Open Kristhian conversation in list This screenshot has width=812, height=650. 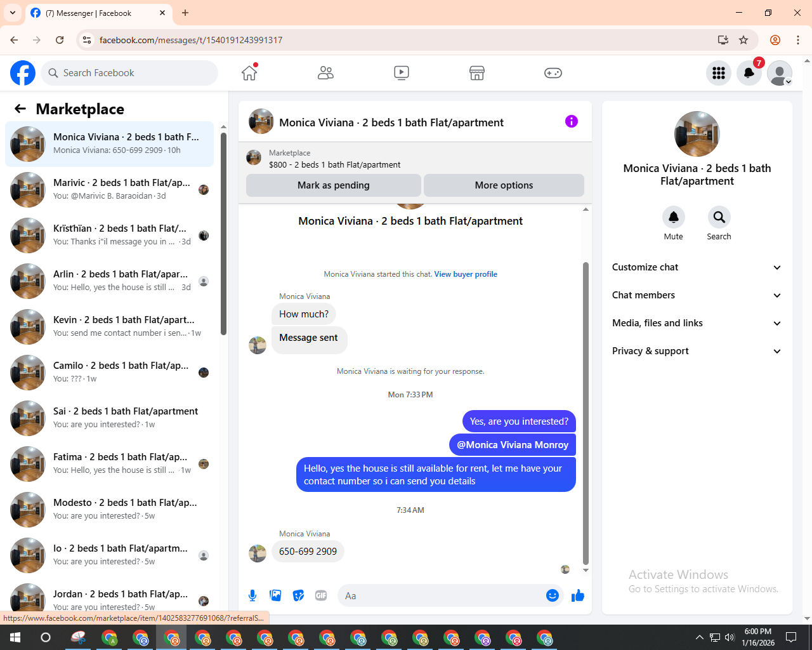[x=110, y=235]
